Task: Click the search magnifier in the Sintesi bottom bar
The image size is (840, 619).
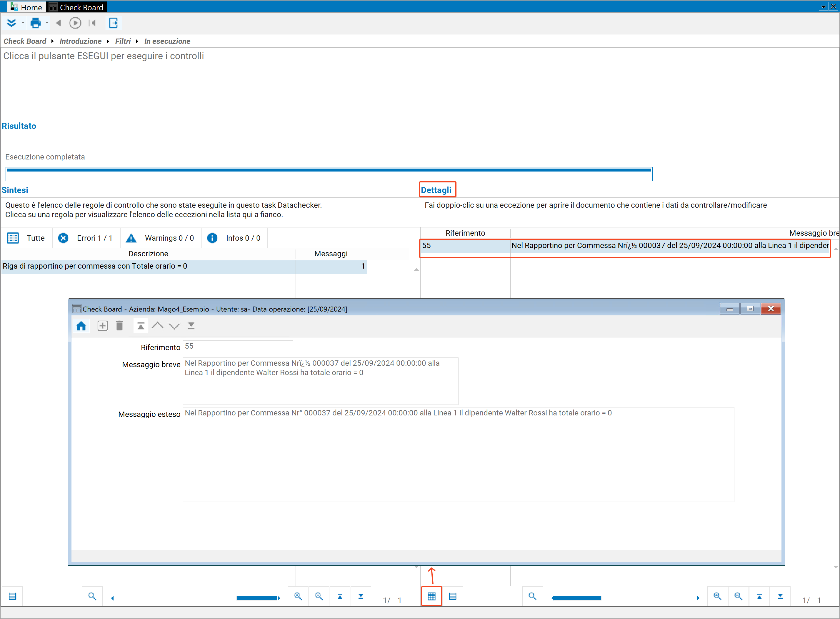Action: pos(92,596)
